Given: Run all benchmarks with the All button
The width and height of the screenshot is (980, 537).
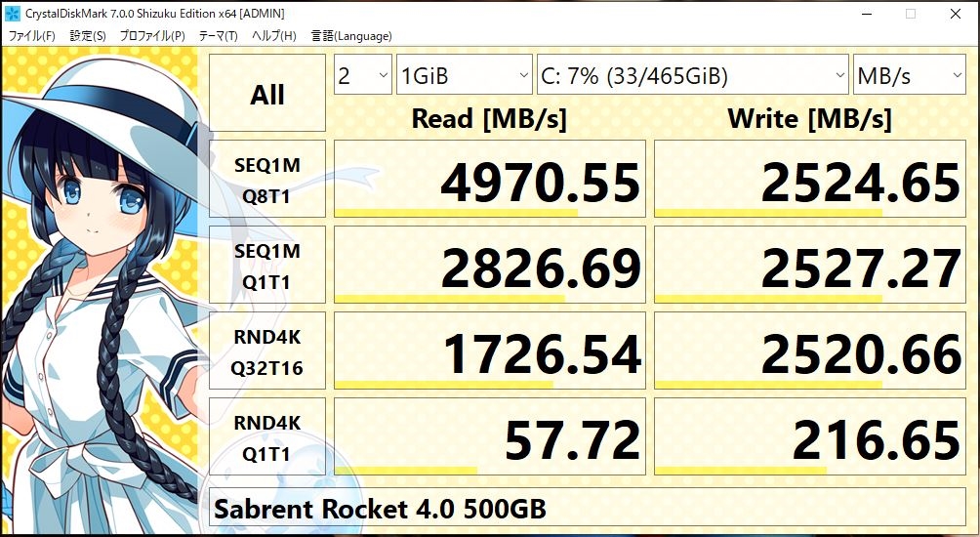Looking at the screenshot, I should pos(267,93).
